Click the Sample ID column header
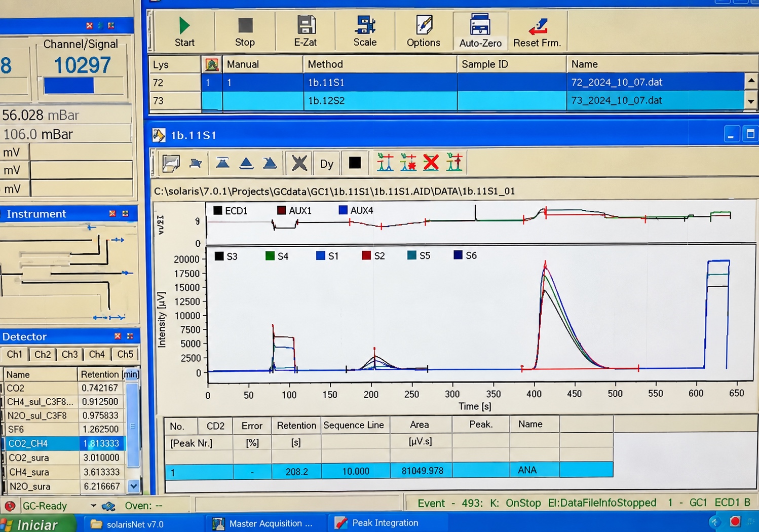The image size is (759, 532). (512, 64)
